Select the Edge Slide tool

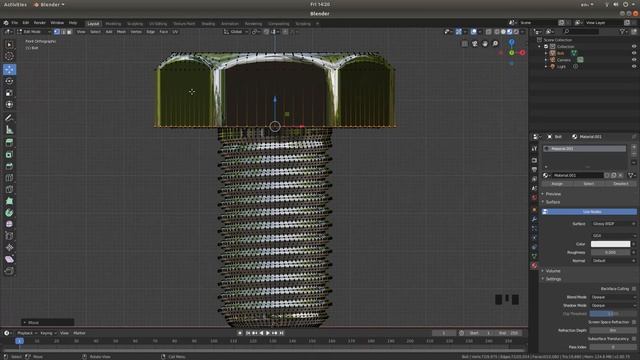9,236
